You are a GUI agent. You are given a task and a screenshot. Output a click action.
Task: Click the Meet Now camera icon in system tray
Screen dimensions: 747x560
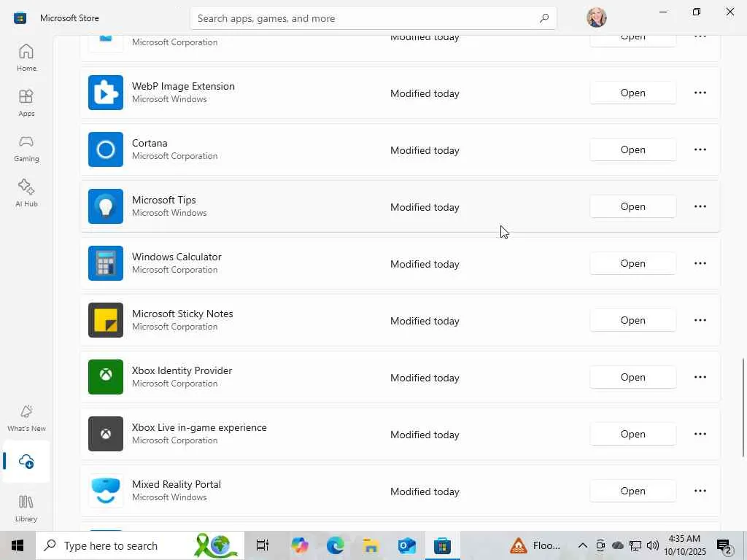coord(601,545)
